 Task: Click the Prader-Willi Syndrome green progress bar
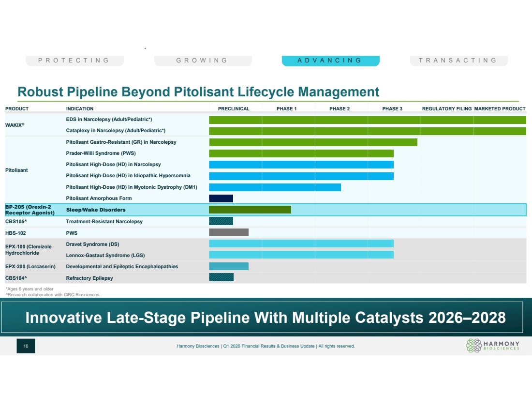pyautogui.click(x=301, y=153)
